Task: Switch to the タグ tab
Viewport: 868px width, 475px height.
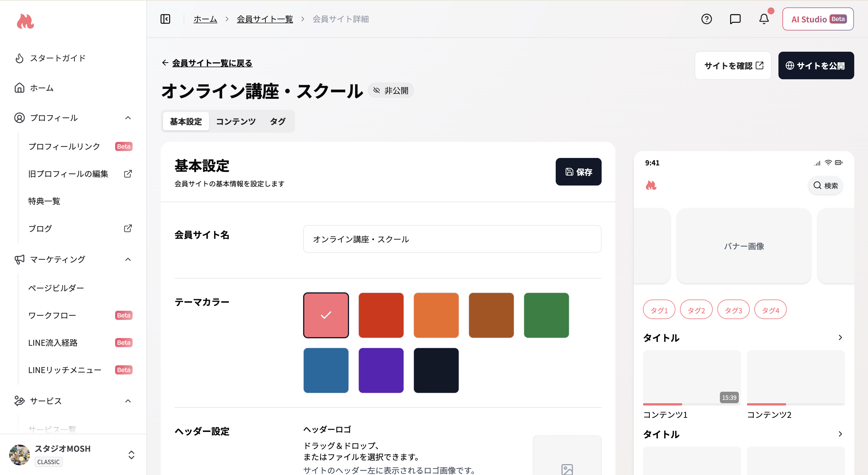Action: pos(278,121)
